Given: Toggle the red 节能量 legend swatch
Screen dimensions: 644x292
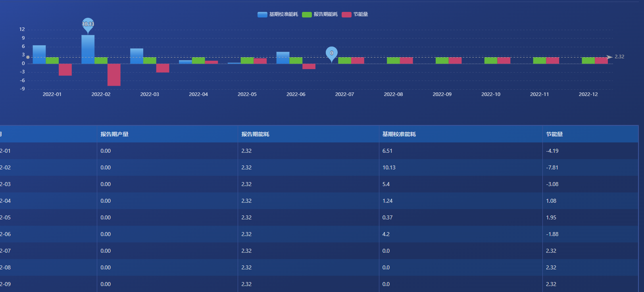Looking at the screenshot, I should coord(346,15).
